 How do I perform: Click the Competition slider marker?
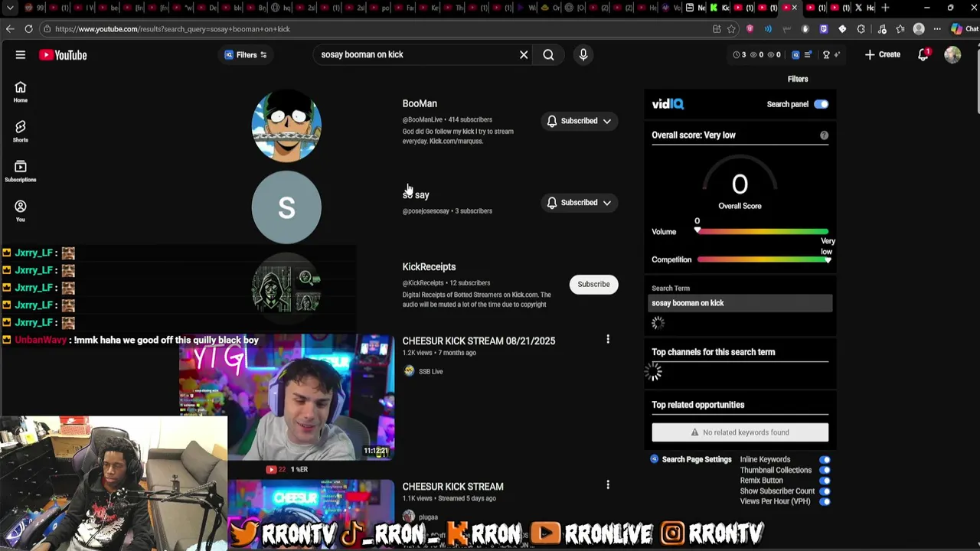(x=828, y=260)
